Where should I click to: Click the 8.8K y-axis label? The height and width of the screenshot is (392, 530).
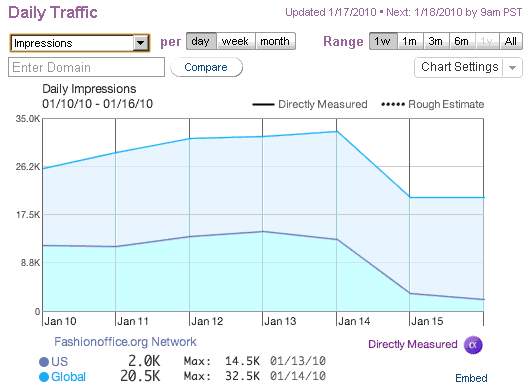click(30, 263)
